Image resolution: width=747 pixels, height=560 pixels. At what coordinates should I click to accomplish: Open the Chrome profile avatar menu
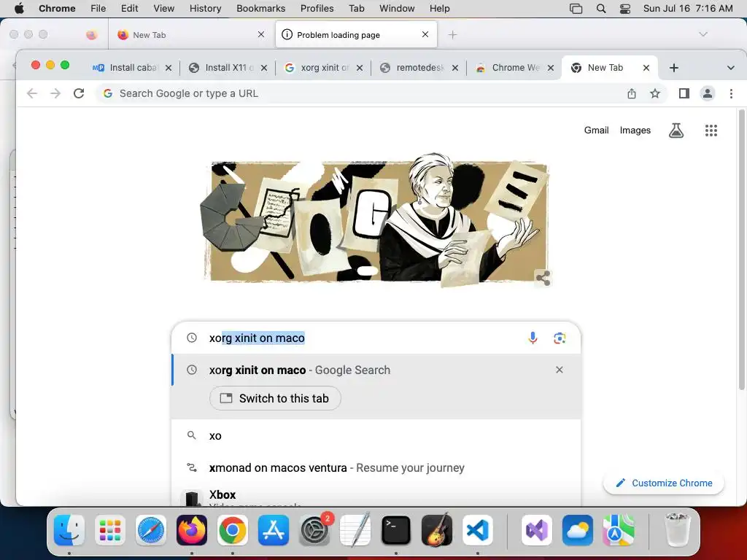tap(708, 93)
